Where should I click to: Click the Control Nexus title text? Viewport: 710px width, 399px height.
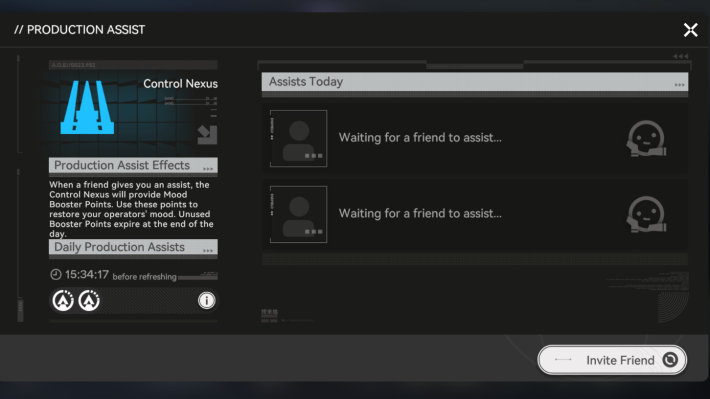coord(180,84)
